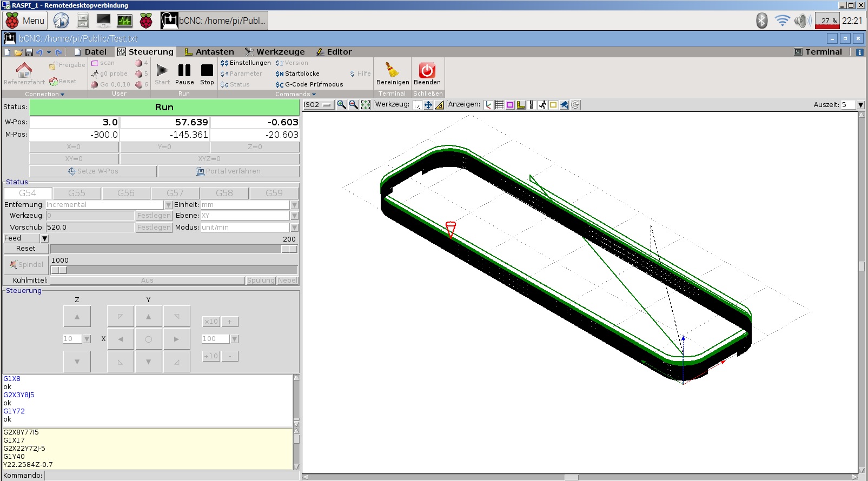Click the web browser globe icon in taskbar
The image size is (868, 481).
61,21
